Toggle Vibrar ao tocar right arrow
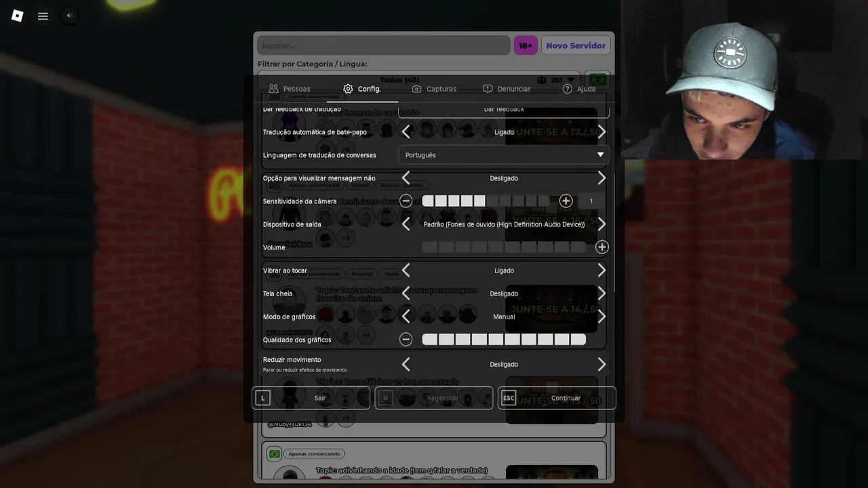The height and width of the screenshot is (488, 868). click(x=601, y=270)
